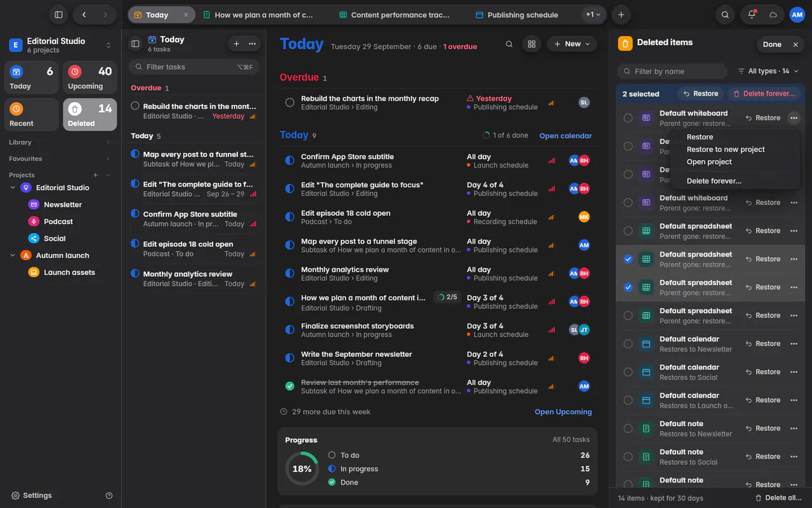The width and height of the screenshot is (812, 508).
Task: Toggle the sidebar icon in the top bar
Action: coord(58,15)
